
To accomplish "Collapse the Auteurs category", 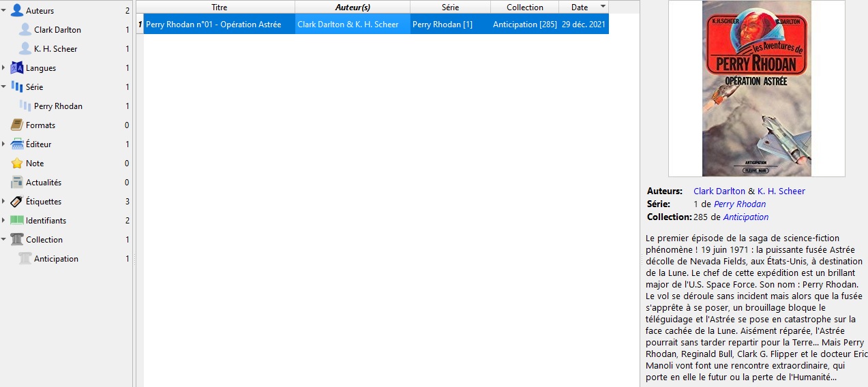I will pos(4,10).
